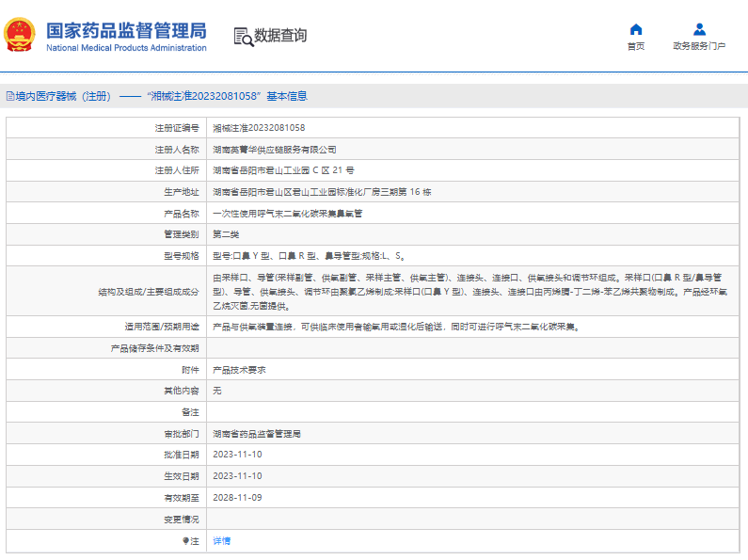The image size is (748, 560).
Task: Click management category value 第二类
Action: (226, 234)
